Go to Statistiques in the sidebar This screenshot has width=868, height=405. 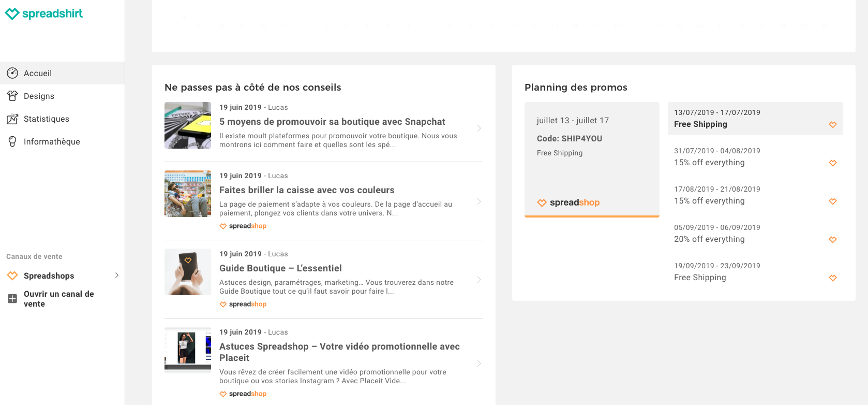click(x=47, y=119)
